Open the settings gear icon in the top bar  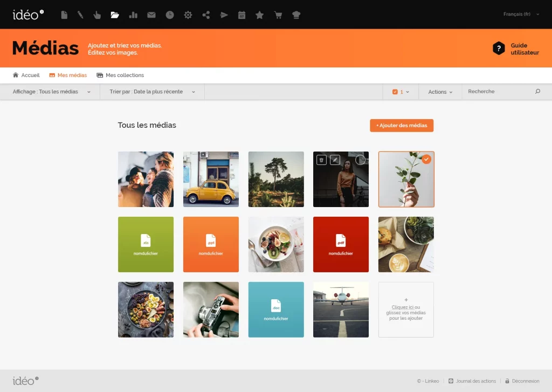point(188,15)
